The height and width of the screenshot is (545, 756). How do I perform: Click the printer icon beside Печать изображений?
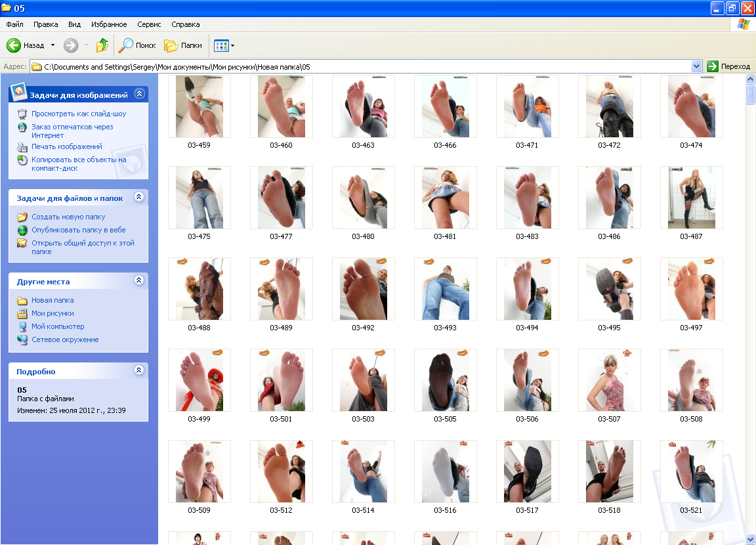(22, 146)
